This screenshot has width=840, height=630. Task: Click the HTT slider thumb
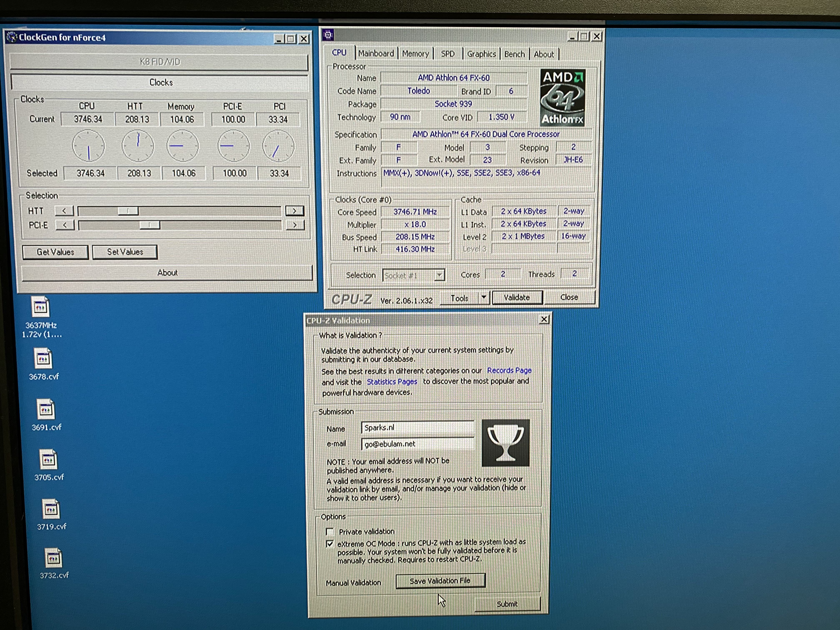128,211
